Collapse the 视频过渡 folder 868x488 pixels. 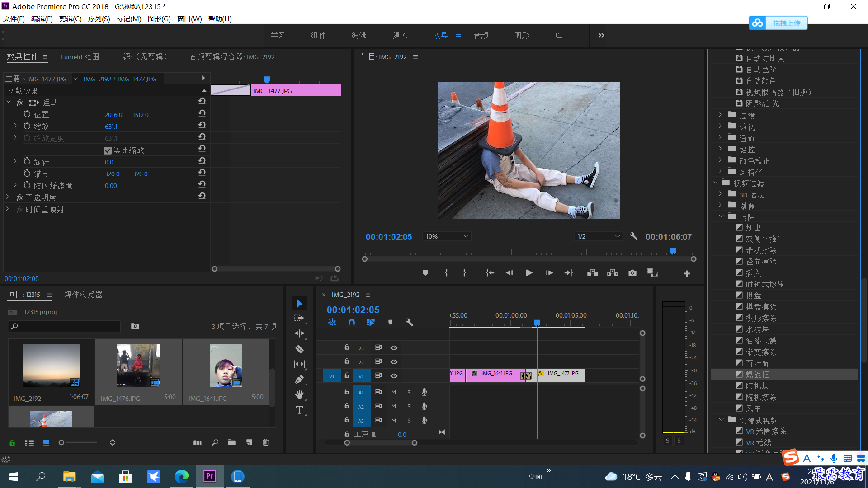(x=715, y=183)
